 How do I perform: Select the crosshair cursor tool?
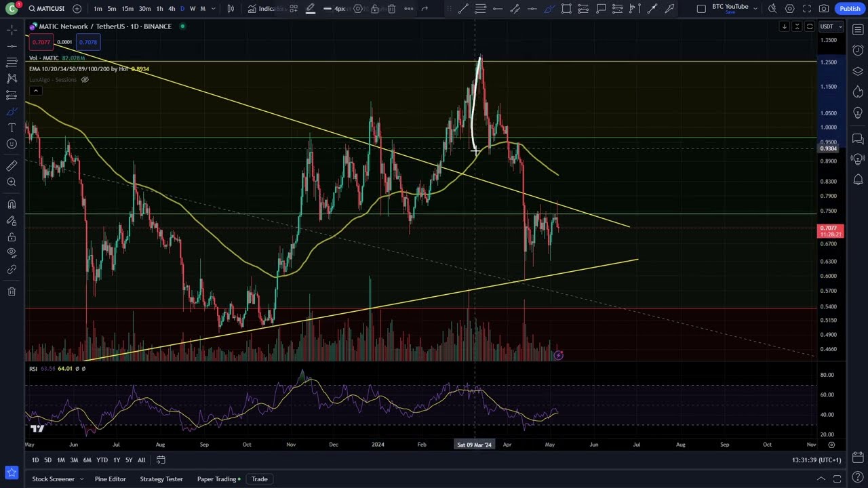point(12,30)
